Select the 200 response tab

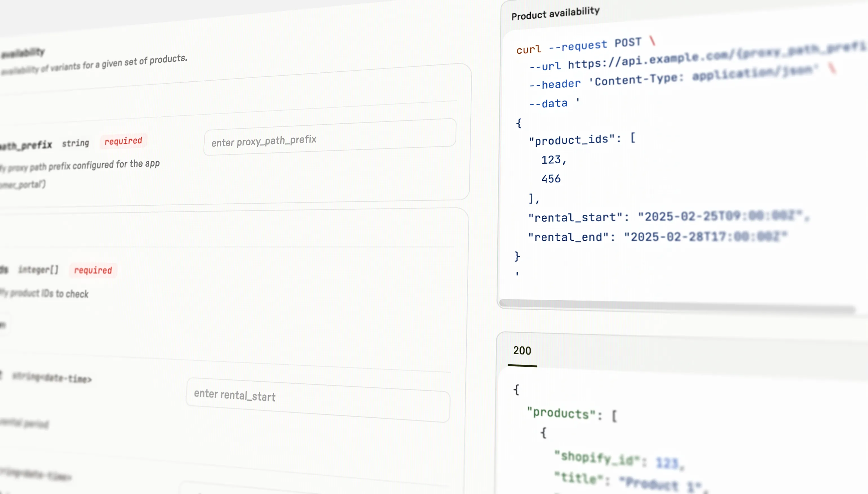(x=522, y=350)
